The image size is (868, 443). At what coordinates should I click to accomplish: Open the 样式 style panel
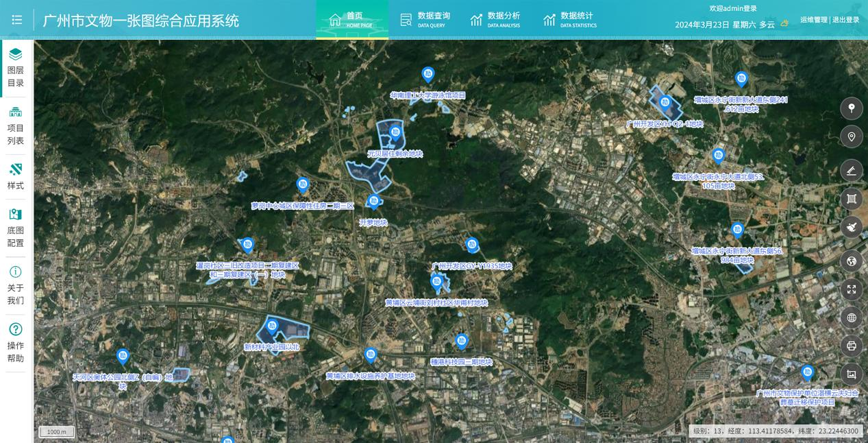click(16, 176)
